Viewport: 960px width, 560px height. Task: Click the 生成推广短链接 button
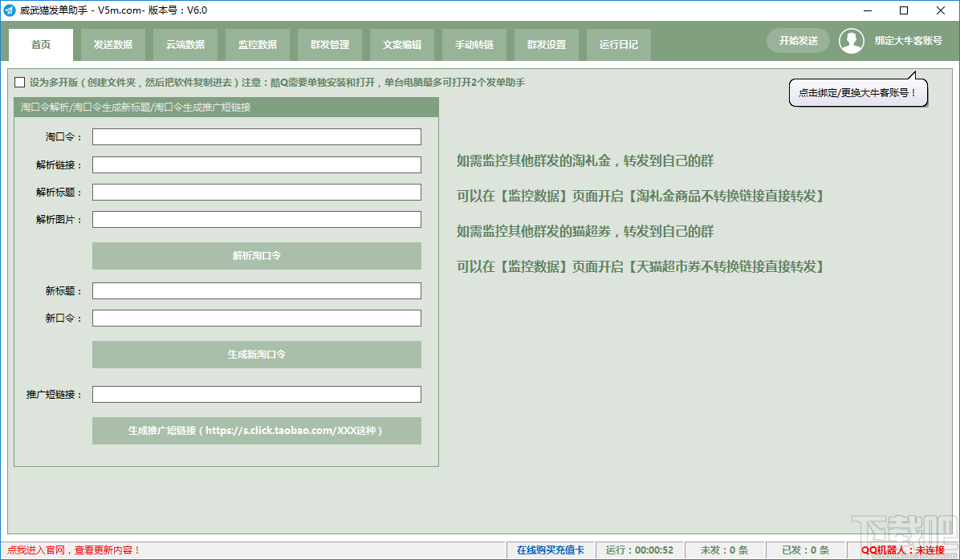coord(257,430)
